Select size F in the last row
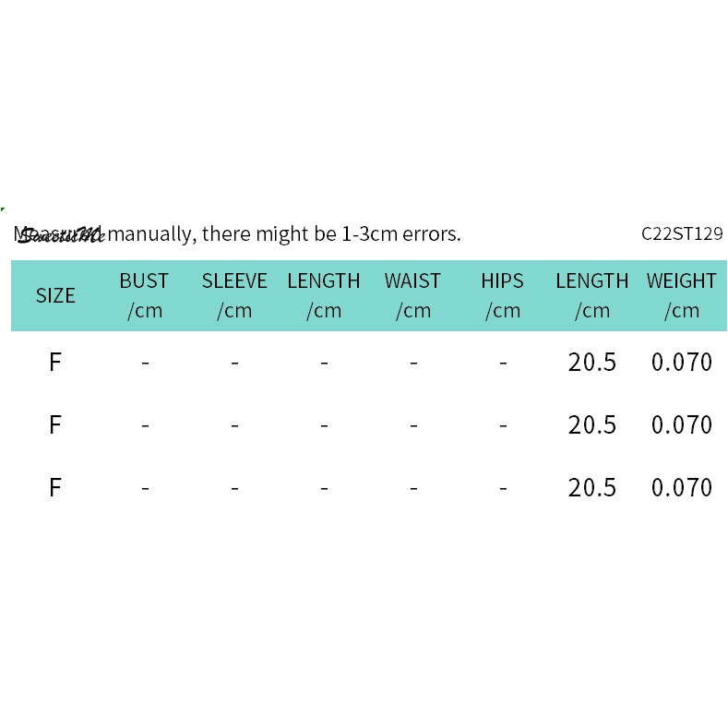Screen dimensions: 728x728 [x=55, y=487]
